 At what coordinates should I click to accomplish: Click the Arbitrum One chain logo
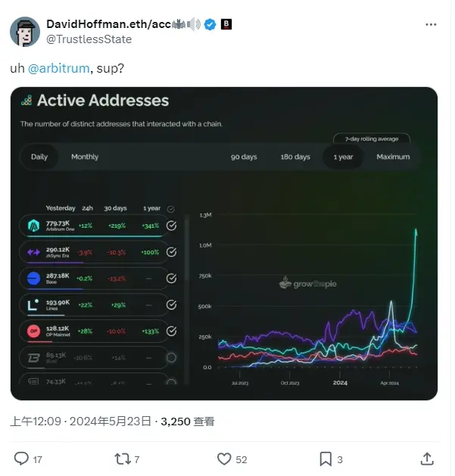[34, 225]
